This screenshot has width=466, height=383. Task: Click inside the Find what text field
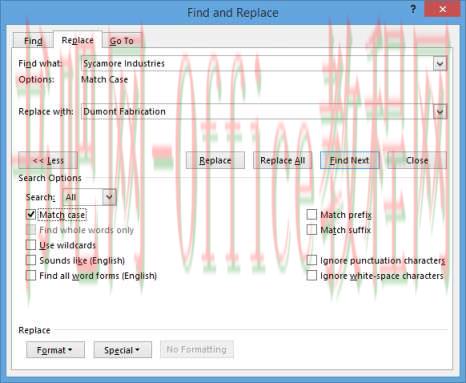tap(257, 63)
